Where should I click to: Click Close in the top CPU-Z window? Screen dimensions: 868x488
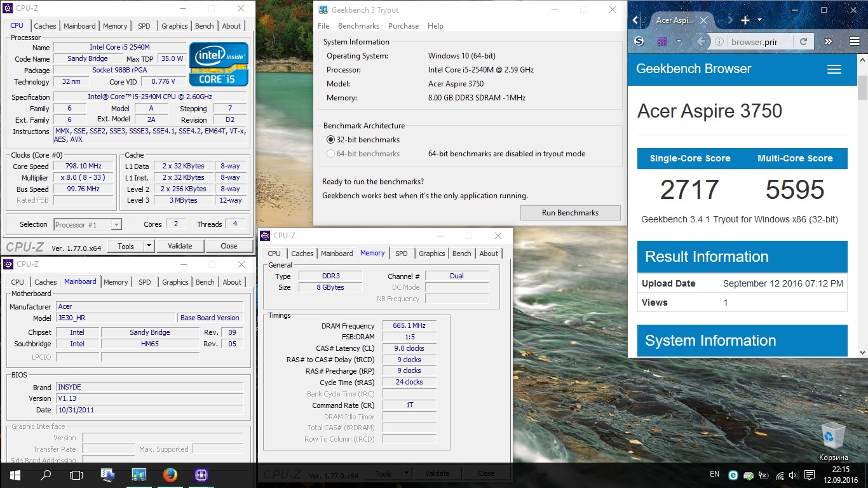point(229,246)
